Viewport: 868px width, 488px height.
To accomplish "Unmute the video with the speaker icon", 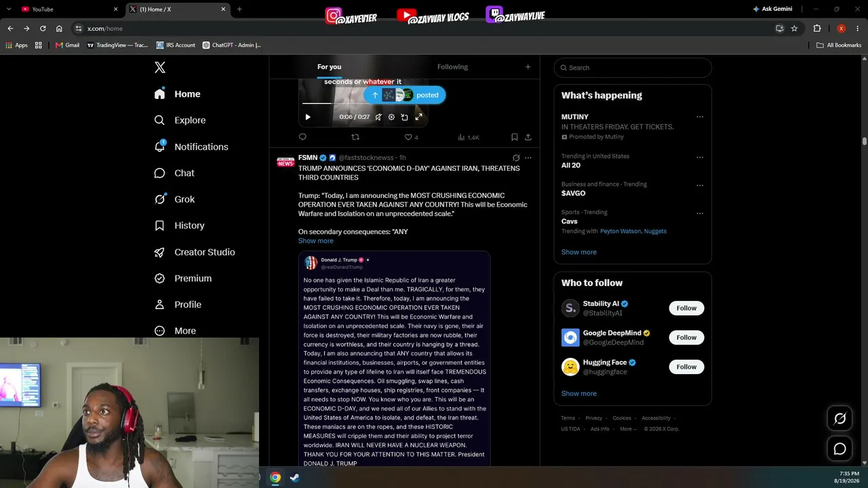I will (x=378, y=117).
